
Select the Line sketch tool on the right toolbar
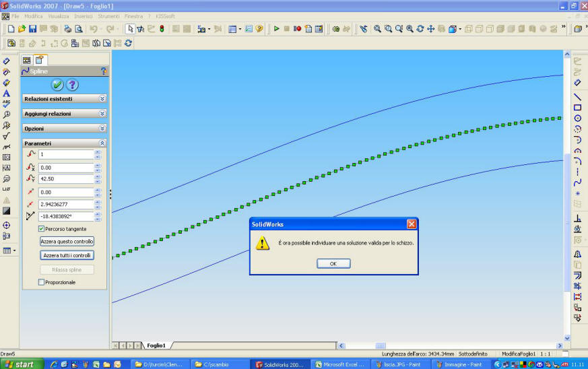point(577,97)
